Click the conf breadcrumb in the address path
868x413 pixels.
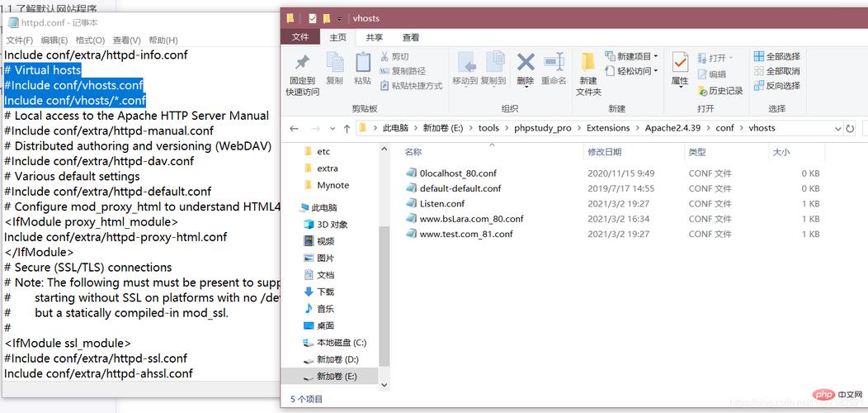(724, 128)
